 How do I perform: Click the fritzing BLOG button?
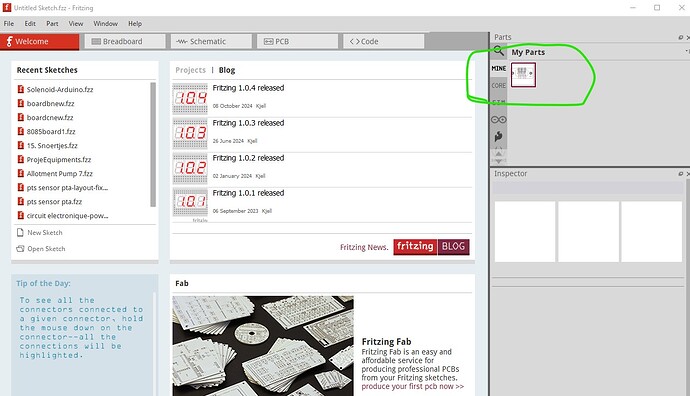(431, 246)
